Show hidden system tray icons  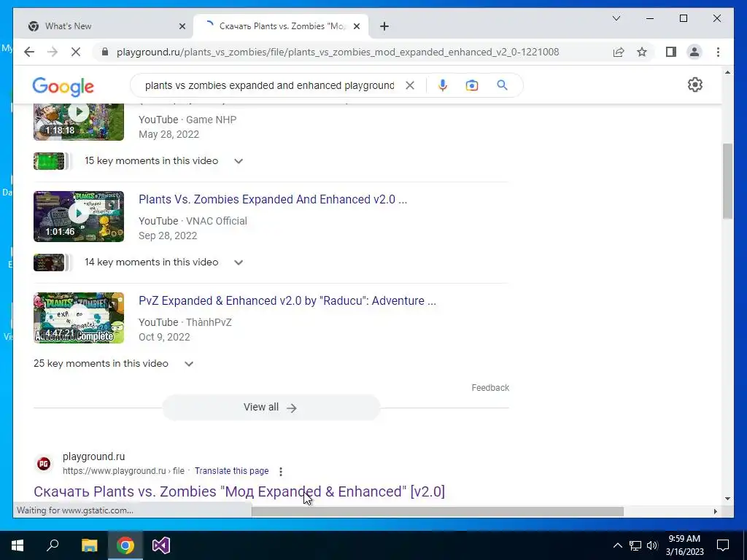617,545
